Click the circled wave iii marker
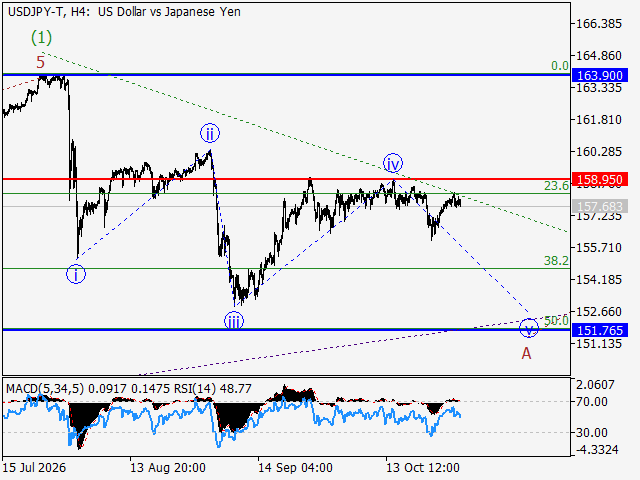This screenshot has height=480, width=640. pyautogui.click(x=234, y=321)
